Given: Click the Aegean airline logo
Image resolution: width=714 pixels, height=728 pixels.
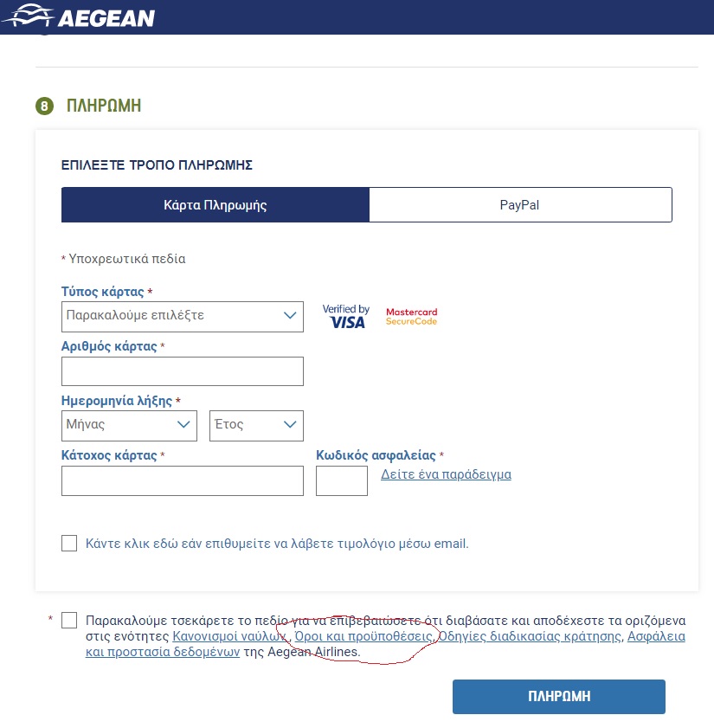Looking at the screenshot, I should click(x=79, y=16).
